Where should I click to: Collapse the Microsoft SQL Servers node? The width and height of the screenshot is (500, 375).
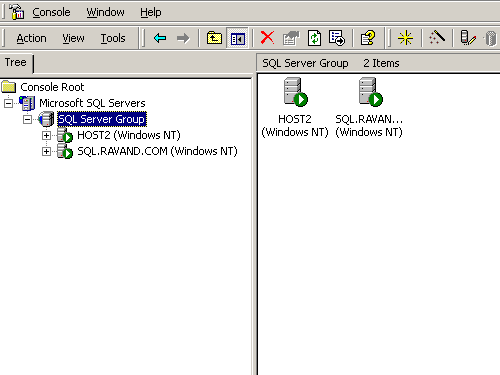coord(8,103)
